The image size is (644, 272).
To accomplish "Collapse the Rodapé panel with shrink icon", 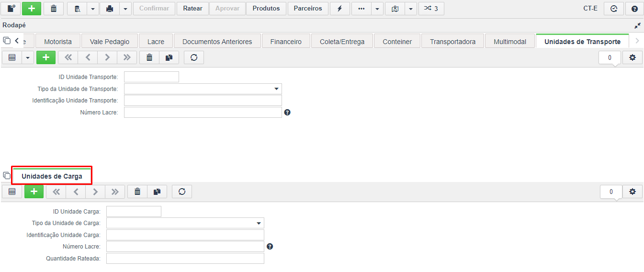I will click(638, 25).
